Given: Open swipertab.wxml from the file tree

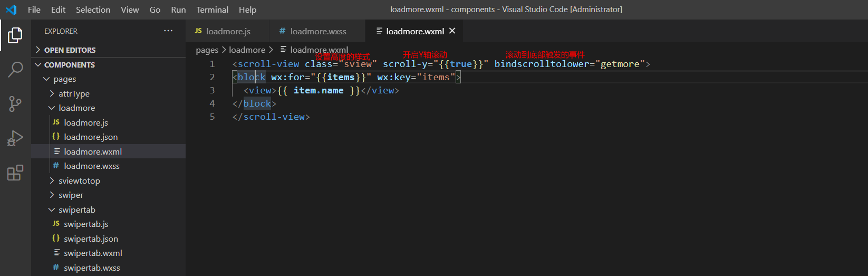Looking at the screenshot, I should 93,253.
